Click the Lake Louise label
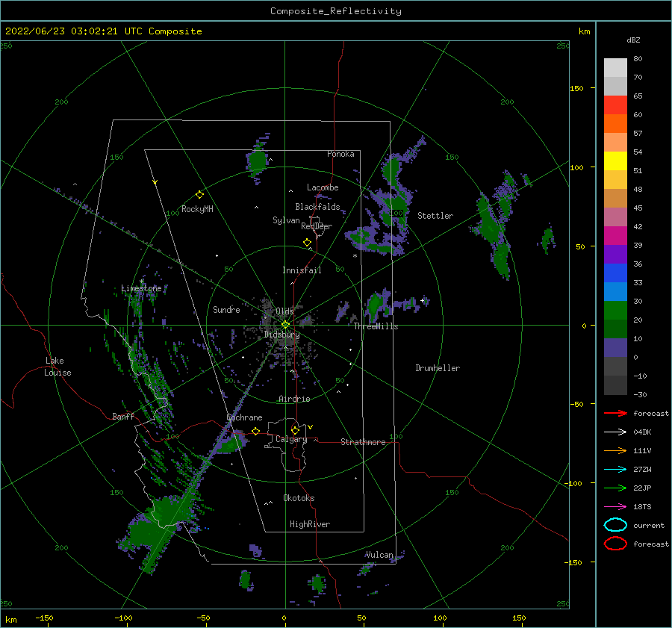The image size is (672, 628). click(x=57, y=367)
